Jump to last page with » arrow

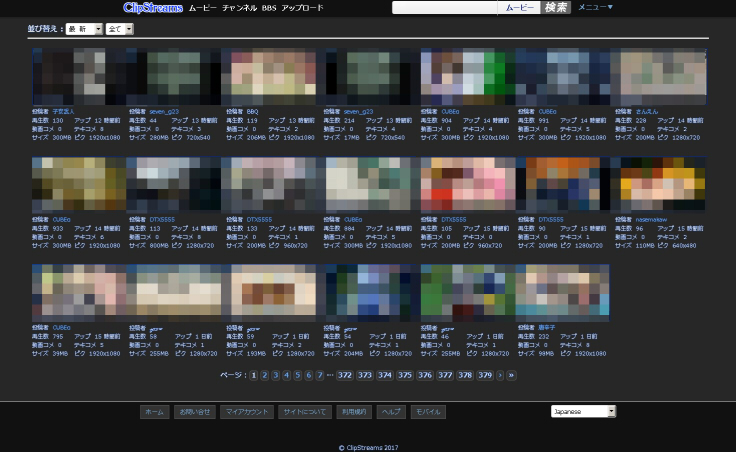[x=511, y=375]
